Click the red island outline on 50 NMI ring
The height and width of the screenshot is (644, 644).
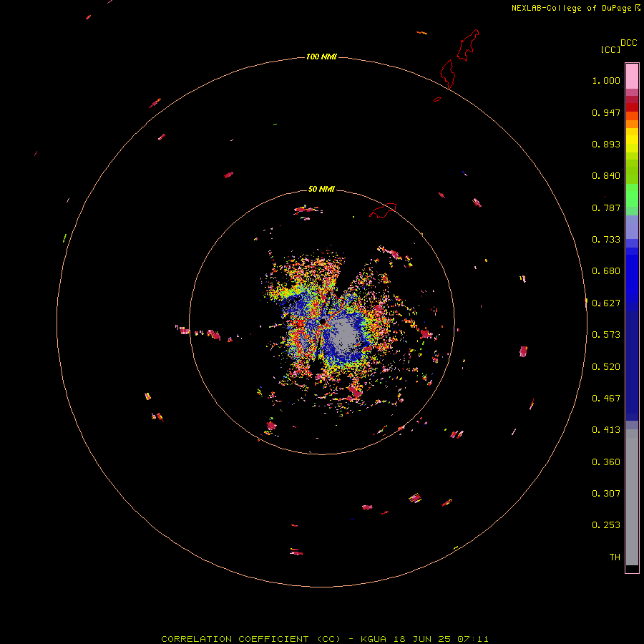384,210
